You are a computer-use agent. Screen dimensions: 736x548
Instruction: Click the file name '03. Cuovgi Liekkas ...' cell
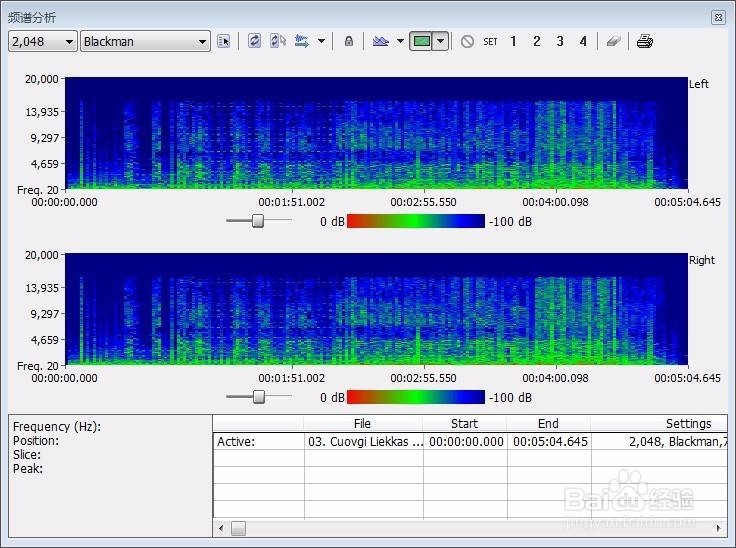coord(365,441)
